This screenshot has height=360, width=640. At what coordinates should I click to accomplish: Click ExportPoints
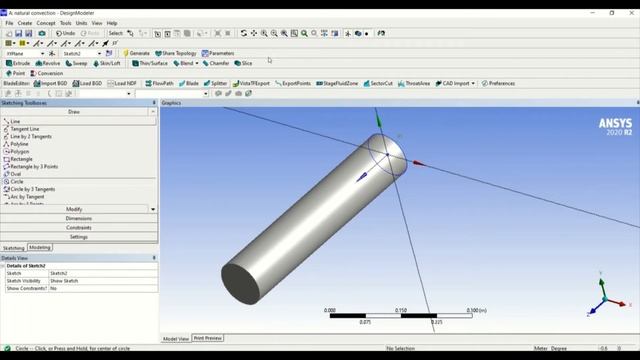click(x=293, y=83)
